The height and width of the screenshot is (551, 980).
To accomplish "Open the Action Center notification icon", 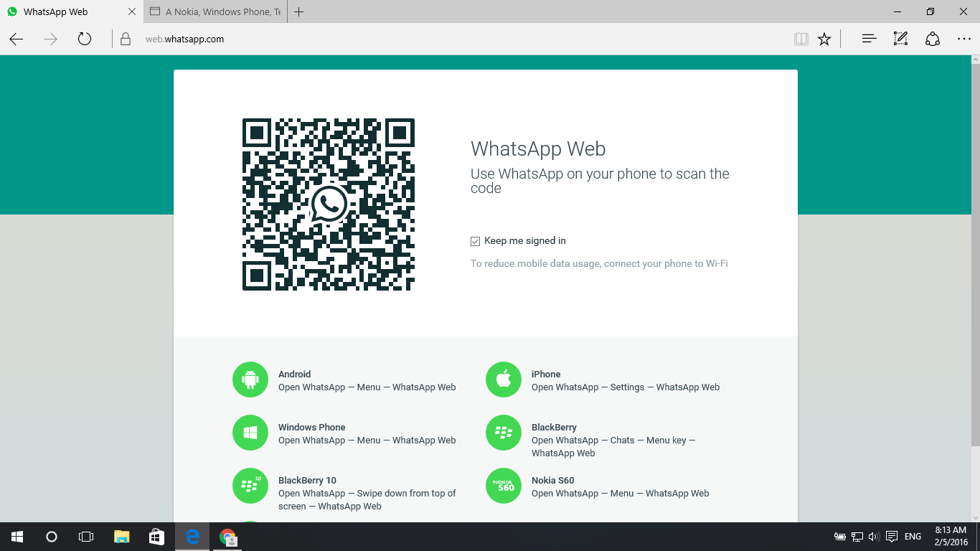I will [892, 537].
